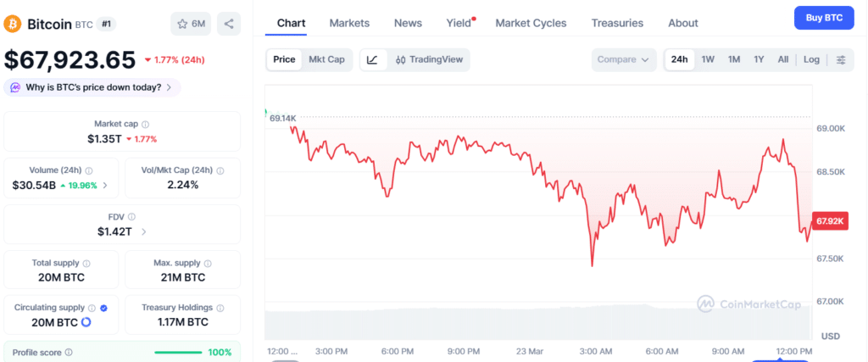
Task: Select the 1W time range
Action: click(x=708, y=59)
